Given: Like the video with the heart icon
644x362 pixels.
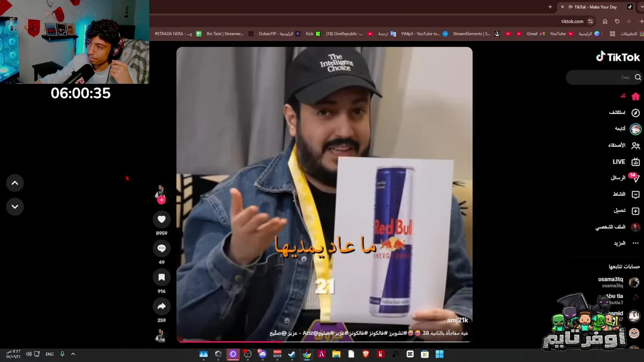Looking at the screenshot, I should [162, 219].
